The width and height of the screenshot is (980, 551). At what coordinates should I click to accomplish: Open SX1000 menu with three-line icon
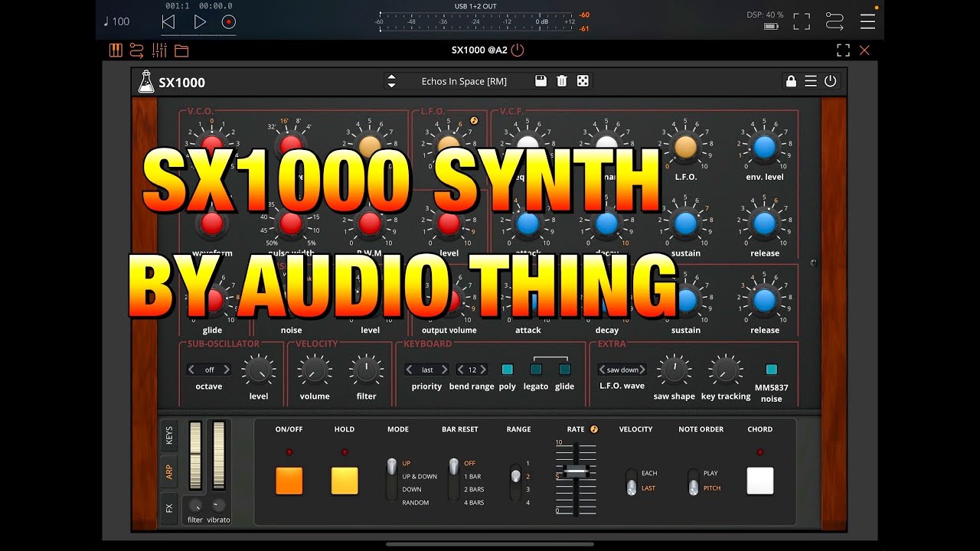811,81
